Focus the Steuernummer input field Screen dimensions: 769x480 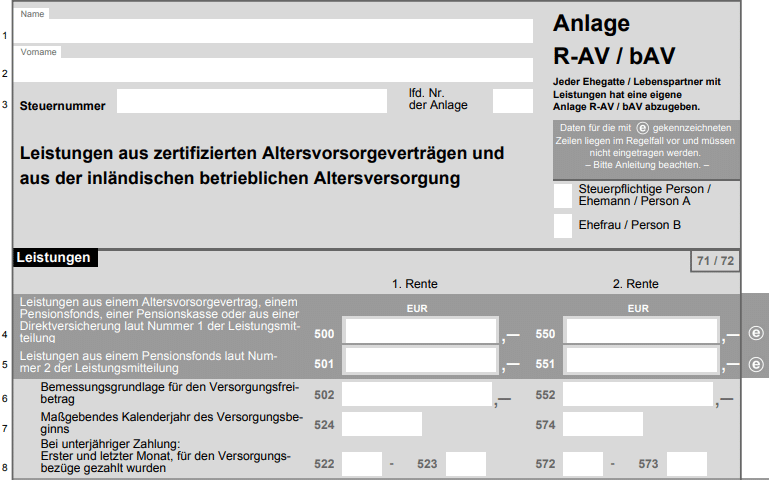pyautogui.click(x=251, y=101)
